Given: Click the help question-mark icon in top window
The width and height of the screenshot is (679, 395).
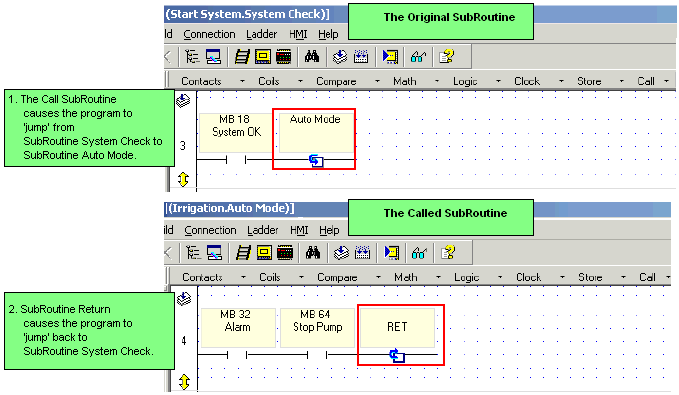Looking at the screenshot, I should click(446, 56).
